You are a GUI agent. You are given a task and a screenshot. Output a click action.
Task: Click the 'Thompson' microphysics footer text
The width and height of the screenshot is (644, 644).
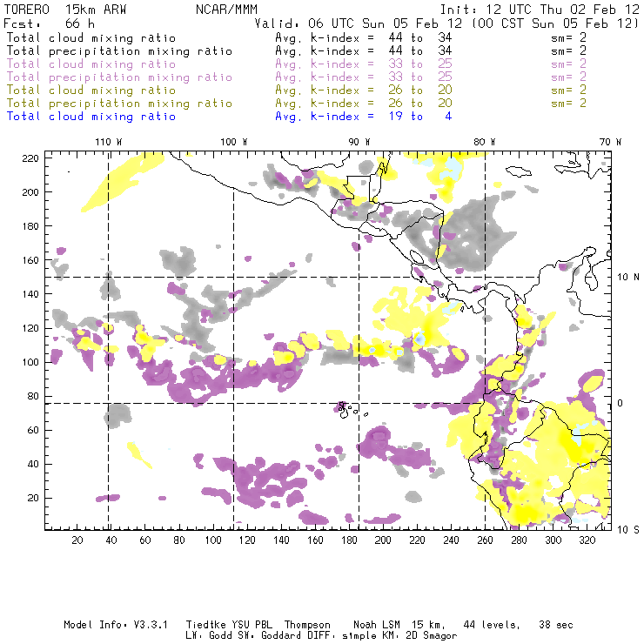[307, 625]
